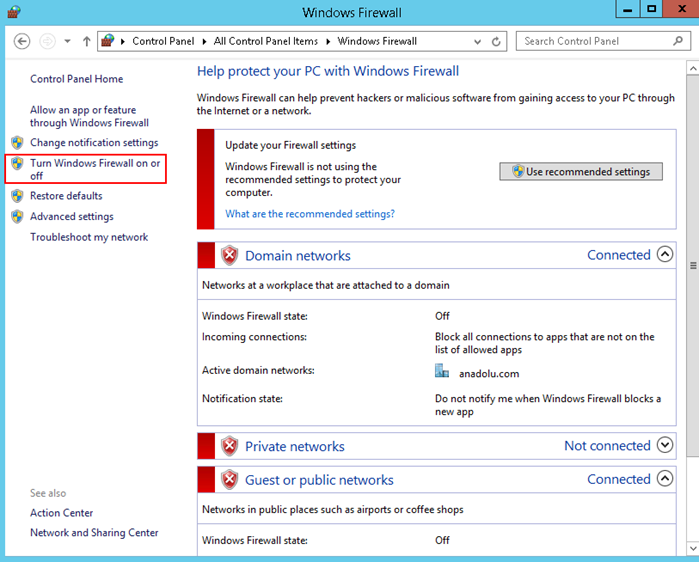Click Windows Firewall breadcrumb segment
699x562 pixels.
tap(377, 41)
